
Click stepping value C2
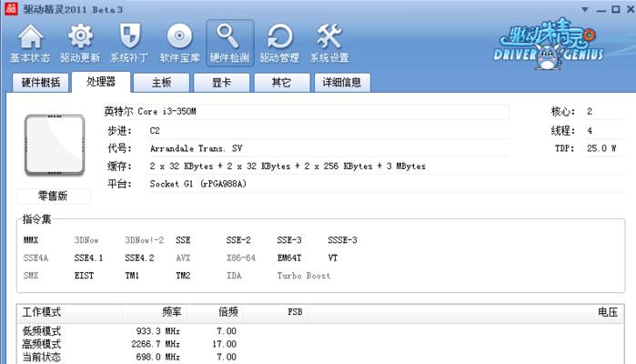tap(155, 131)
